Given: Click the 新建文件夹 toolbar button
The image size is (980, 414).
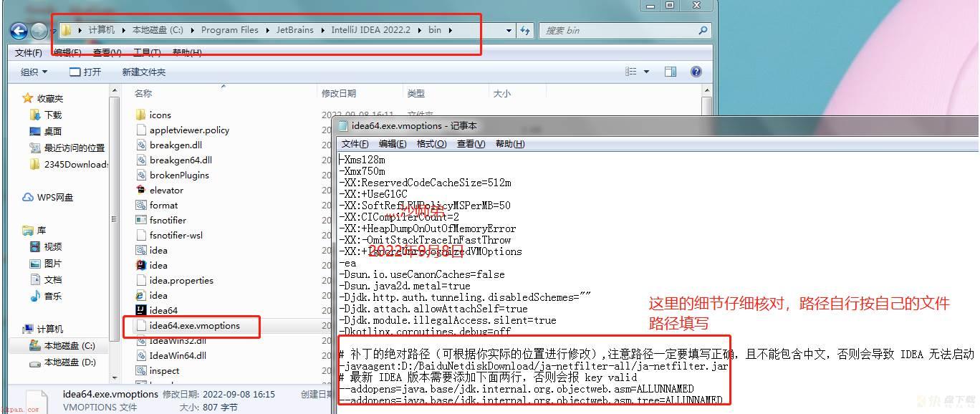Looking at the screenshot, I should click(144, 72).
